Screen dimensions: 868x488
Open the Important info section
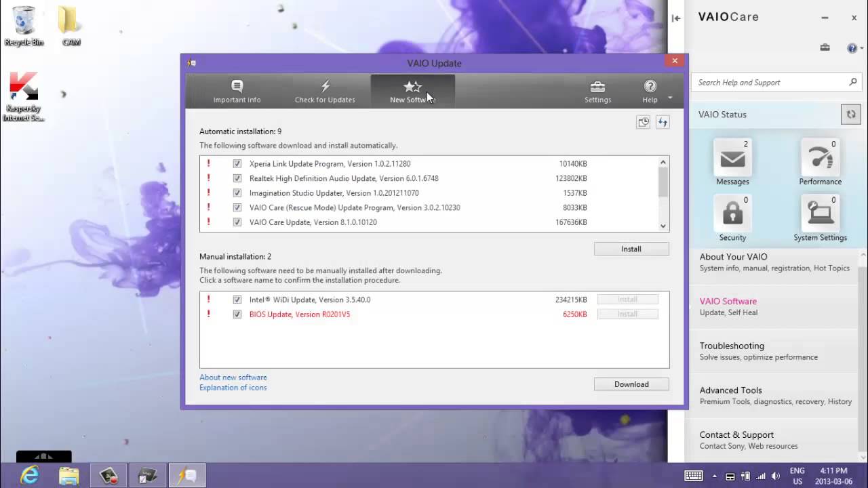[237, 91]
